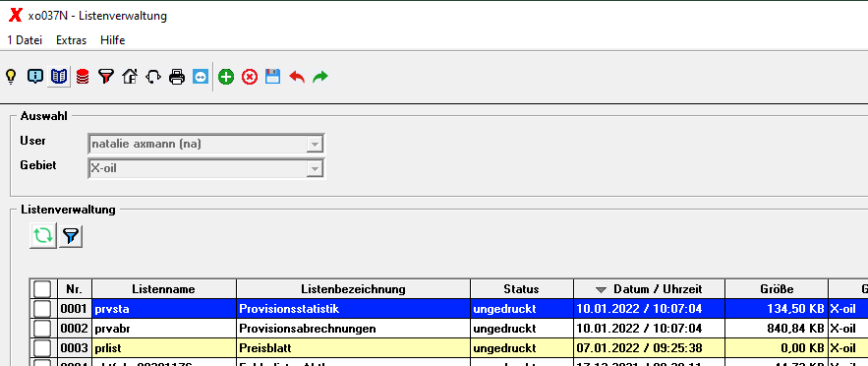Click the headset support icon
The width and height of the screenshot is (868, 366).
(153, 77)
